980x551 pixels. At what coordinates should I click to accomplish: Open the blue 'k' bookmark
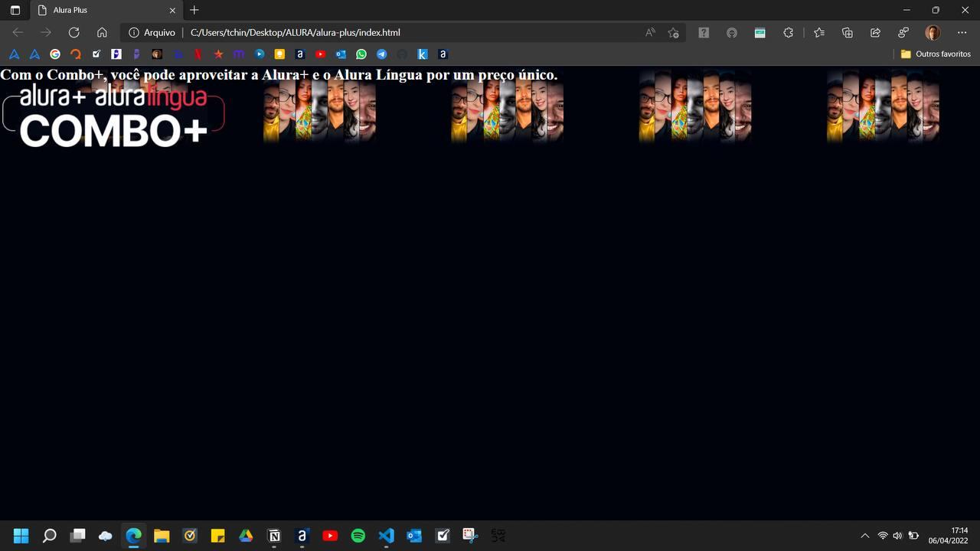(422, 54)
